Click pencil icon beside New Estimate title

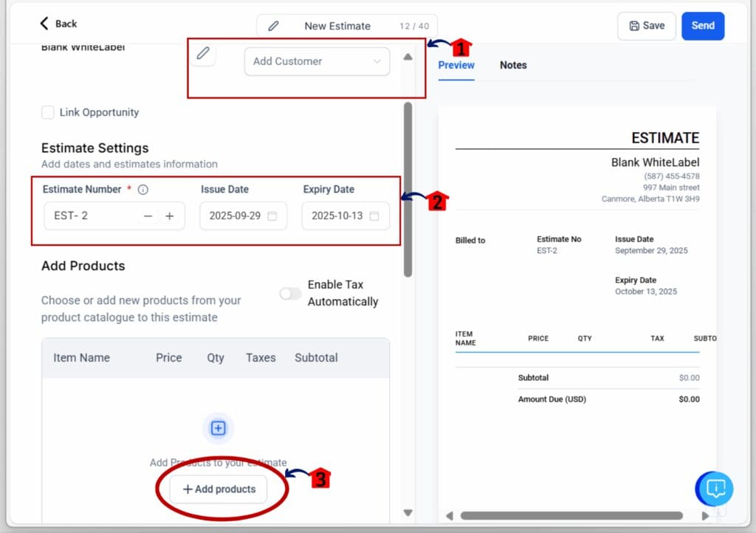[273, 26]
